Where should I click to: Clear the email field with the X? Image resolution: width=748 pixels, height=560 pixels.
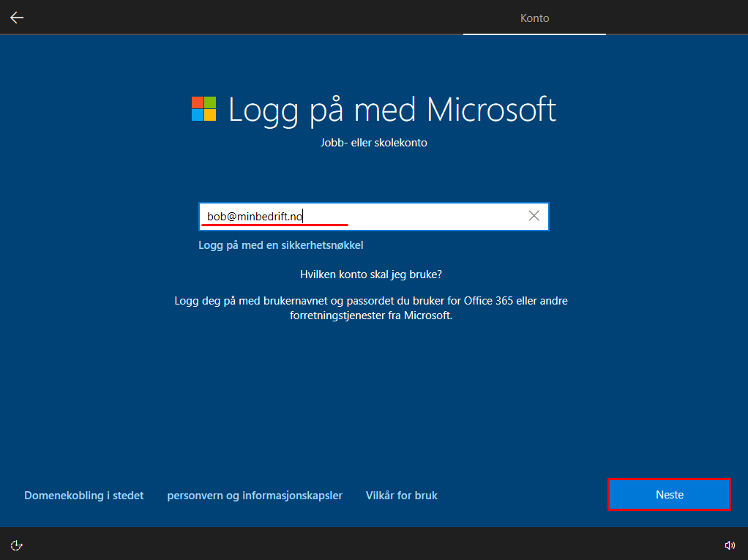tap(534, 216)
